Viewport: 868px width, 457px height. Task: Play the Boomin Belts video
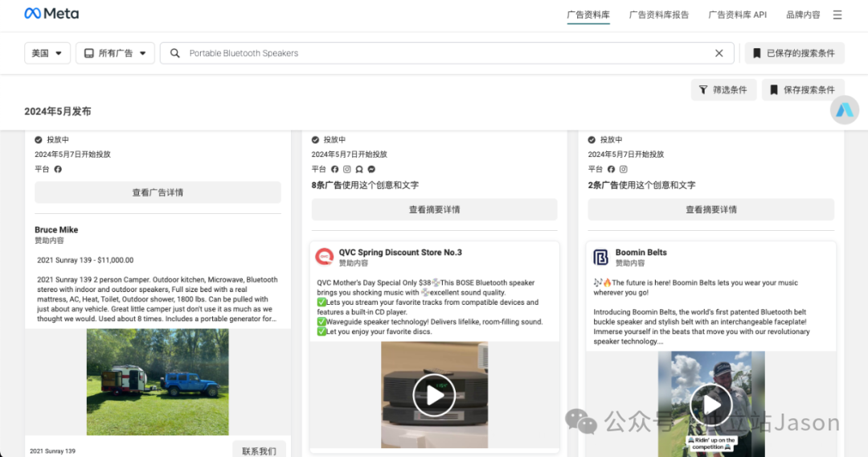pyautogui.click(x=711, y=405)
